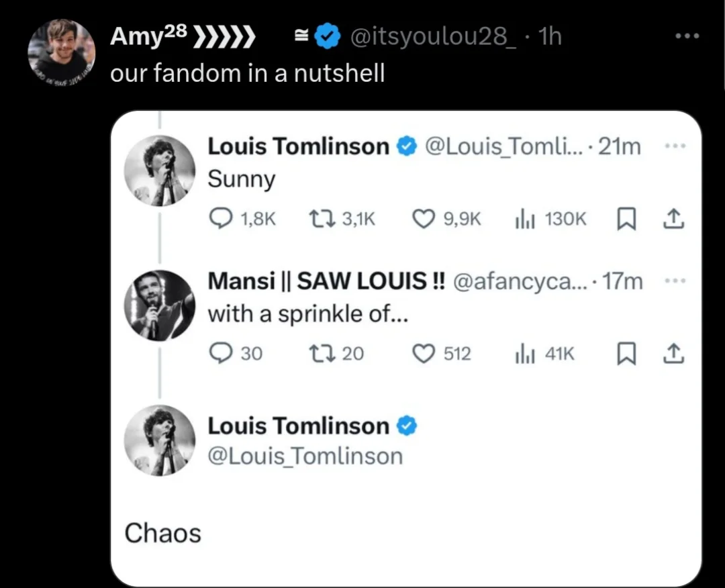Open the @itsyoulou28_ handle link

coord(433,36)
